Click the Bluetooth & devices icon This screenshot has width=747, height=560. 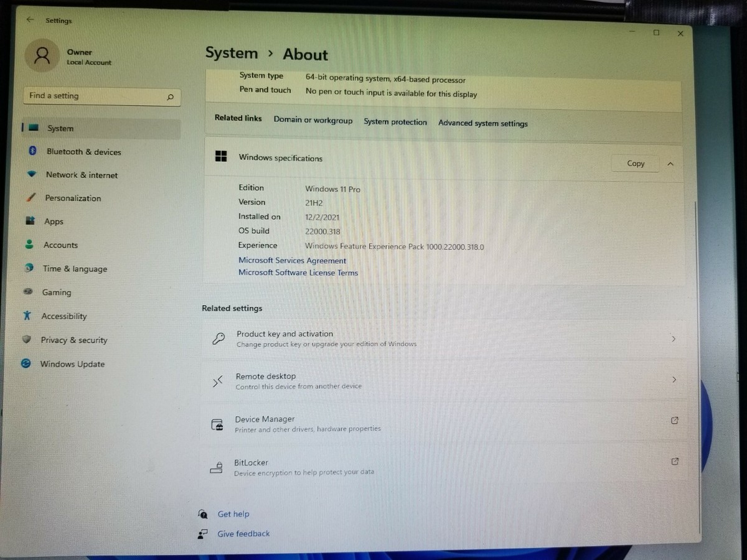click(x=32, y=151)
